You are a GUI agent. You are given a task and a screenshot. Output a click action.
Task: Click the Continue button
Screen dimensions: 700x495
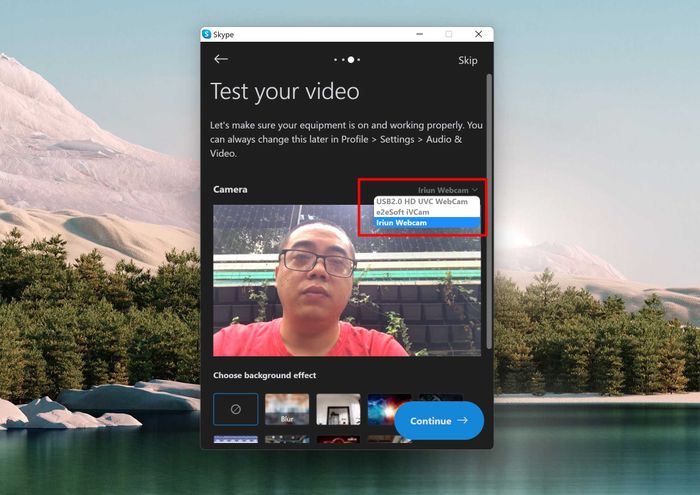tap(439, 420)
